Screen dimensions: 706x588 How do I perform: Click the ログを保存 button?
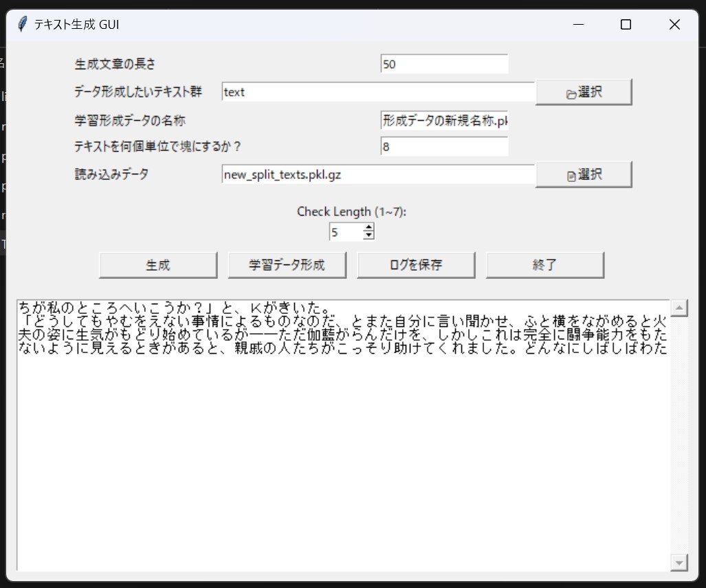click(416, 265)
